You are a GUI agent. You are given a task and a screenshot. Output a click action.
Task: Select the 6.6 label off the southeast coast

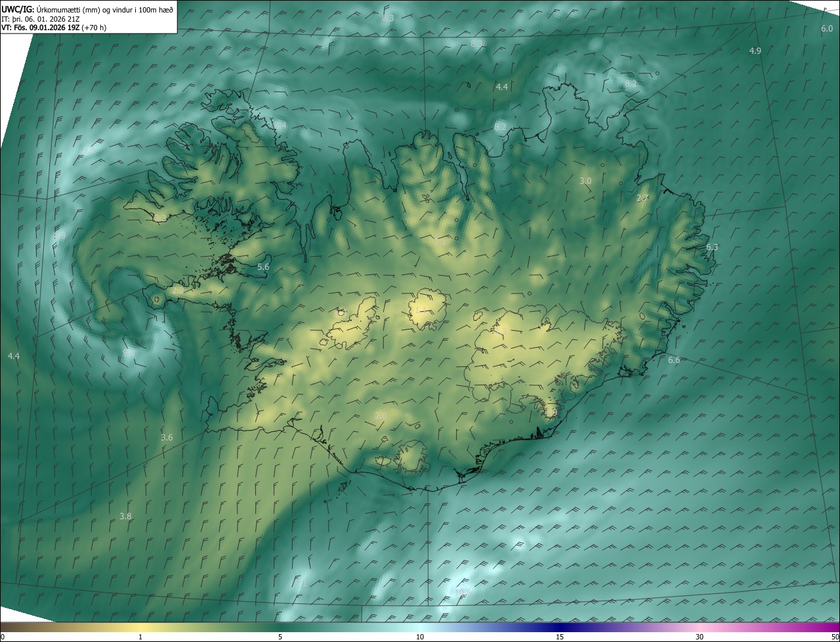pos(674,360)
